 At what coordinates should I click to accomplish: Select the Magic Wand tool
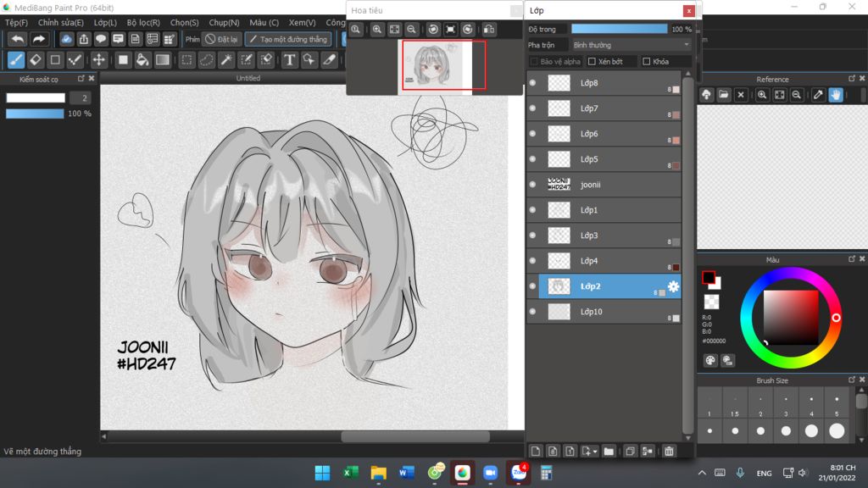(226, 60)
